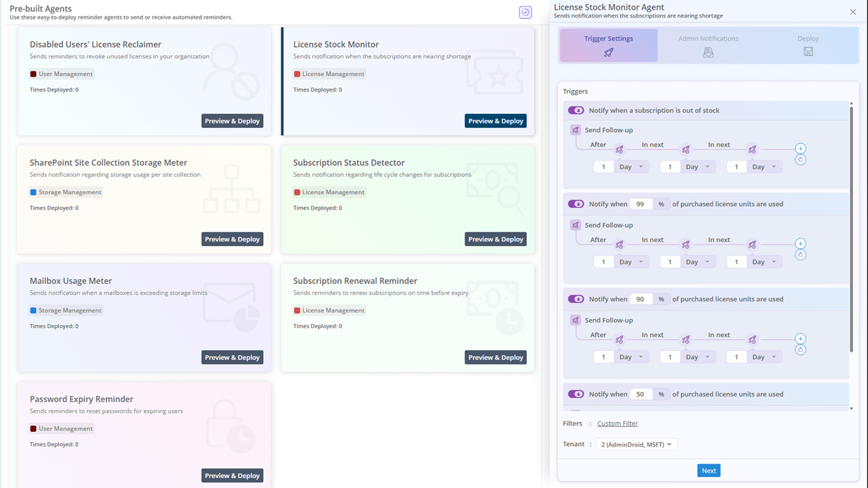Viewport: 868px width, 488px height.
Task: Click the 50 percent value input field
Action: coord(640,394)
